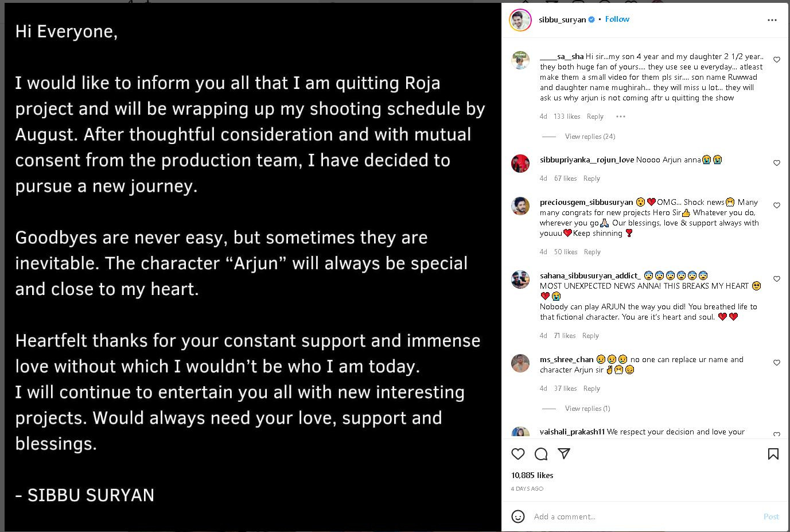Open more options for the post
Image resolution: width=790 pixels, height=532 pixels.
[x=772, y=20]
